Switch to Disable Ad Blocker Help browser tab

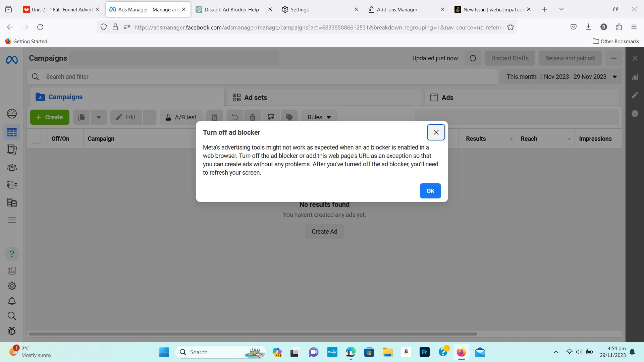tap(234, 9)
